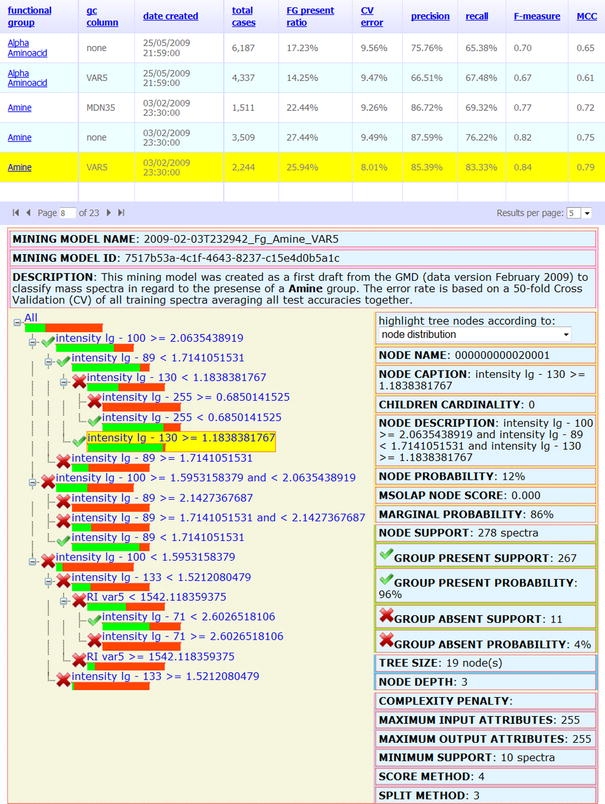Image resolution: width=605 pixels, height=804 pixels.
Task: Click the NODE SUPPORT: 278 spectra field
Action: click(x=486, y=533)
